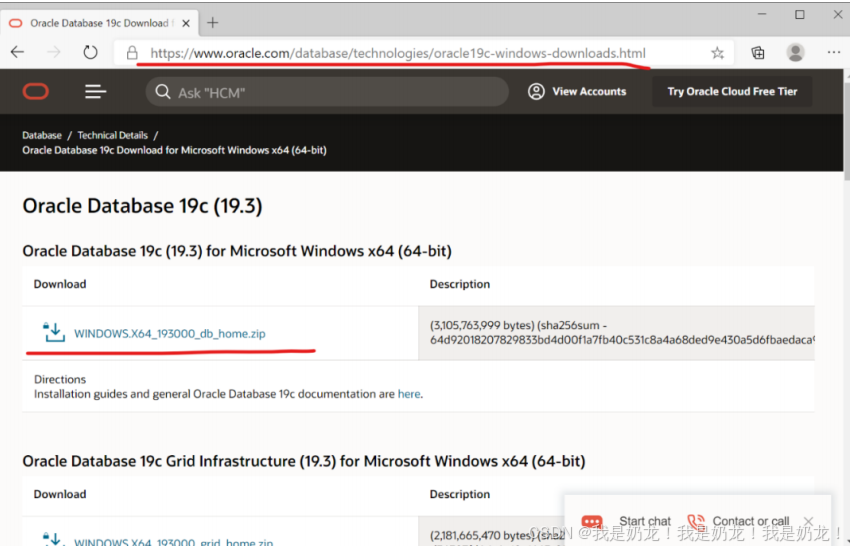Close the Oracle Database 19c tab

click(186, 23)
